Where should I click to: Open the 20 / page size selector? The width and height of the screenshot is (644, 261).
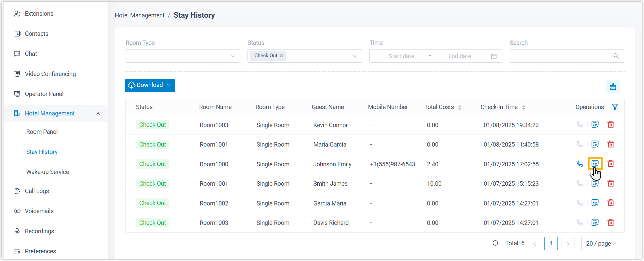(601, 244)
